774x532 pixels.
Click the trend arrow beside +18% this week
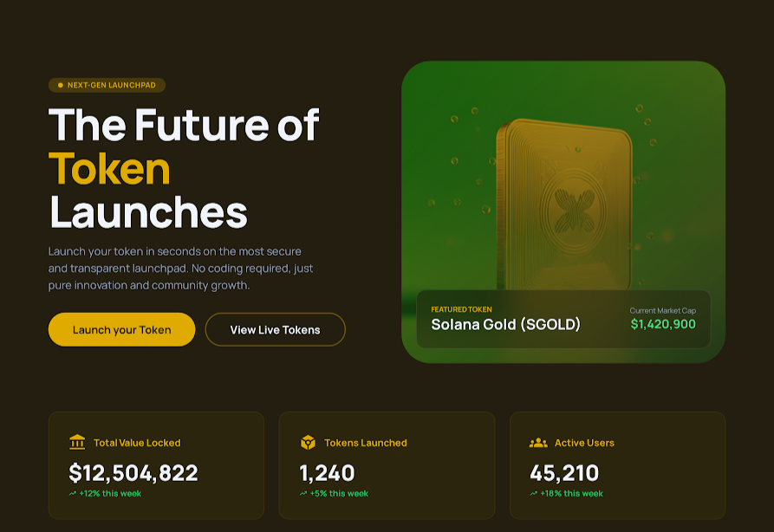(x=534, y=494)
